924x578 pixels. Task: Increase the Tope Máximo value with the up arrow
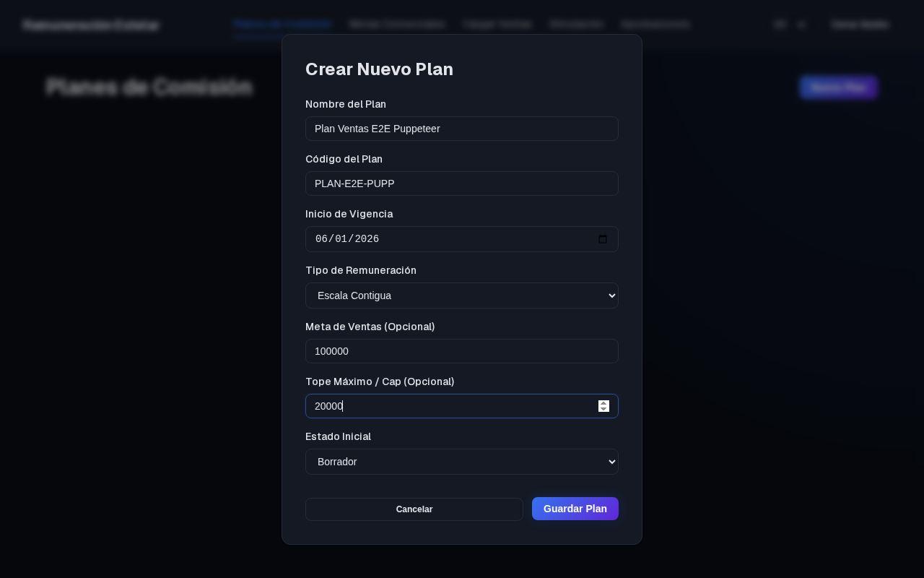pos(603,403)
